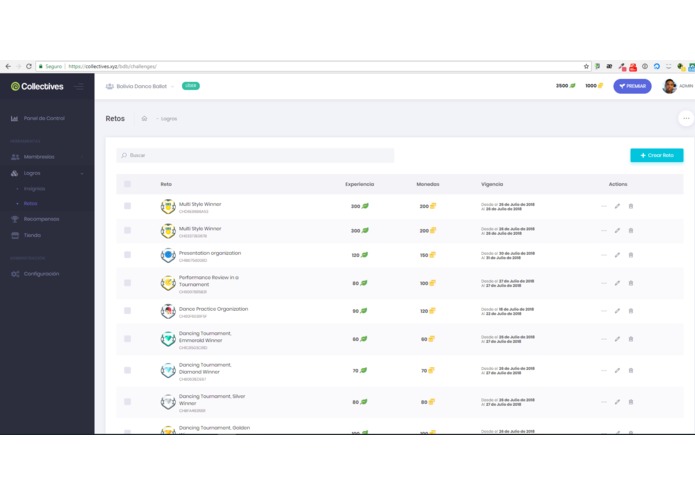The image size is (695, 494).
Task: Expand the Membresías sidebar menu
Action: click(47, 157)
